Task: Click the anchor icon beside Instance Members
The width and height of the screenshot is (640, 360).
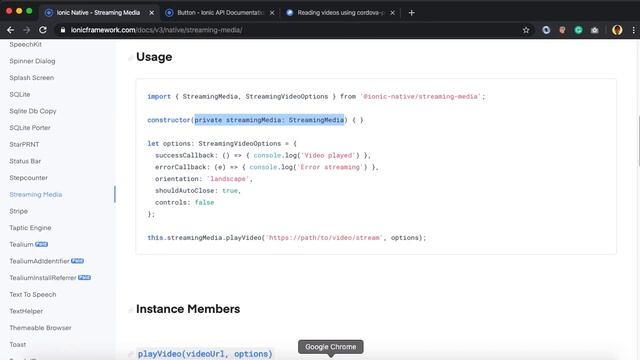Action: tap(130, 310)
